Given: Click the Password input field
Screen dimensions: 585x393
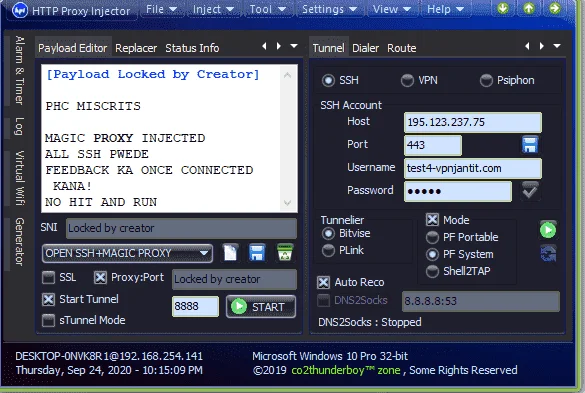Looking at the screenshot, I should tap(458, 191).
